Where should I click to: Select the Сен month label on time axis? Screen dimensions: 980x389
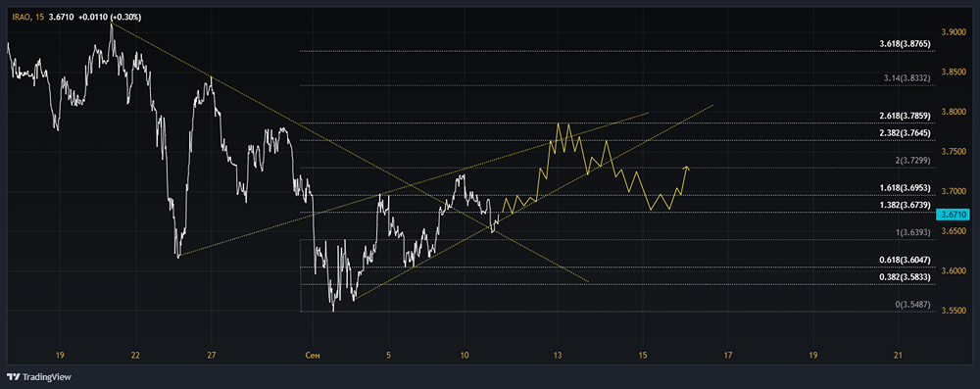click(x=312, y=356)
